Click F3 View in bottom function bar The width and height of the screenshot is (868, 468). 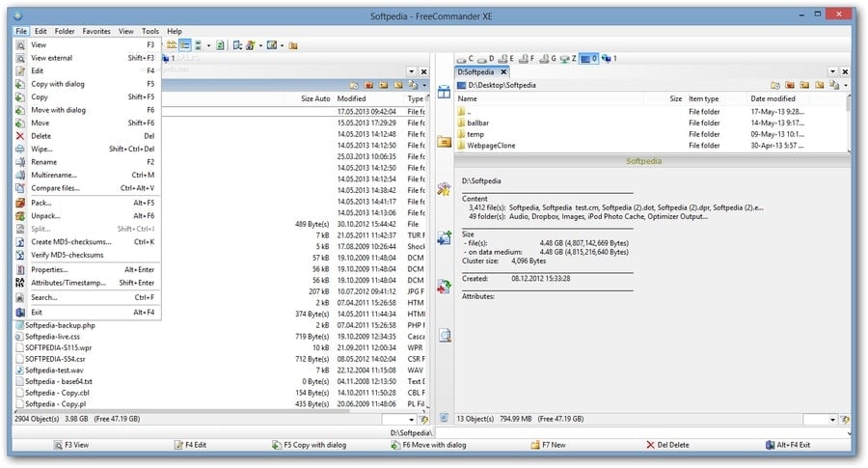71,445
